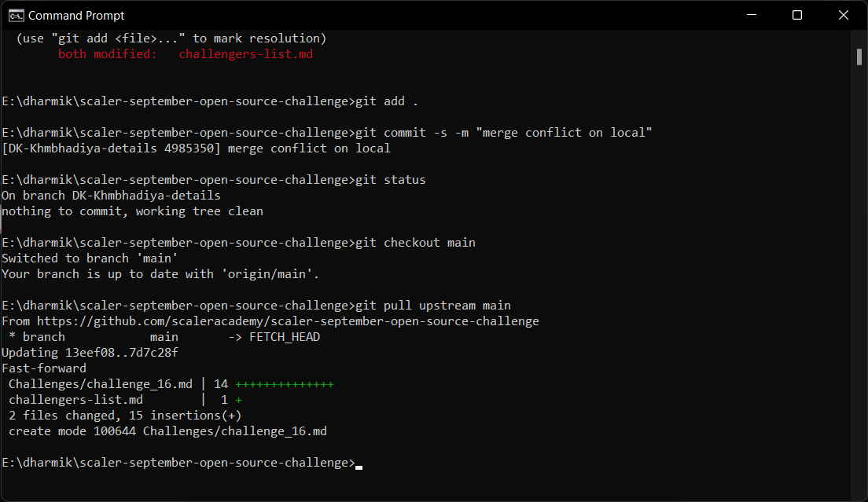
Task: Click the blinking cursor at the active prompt
Action: 359,466
